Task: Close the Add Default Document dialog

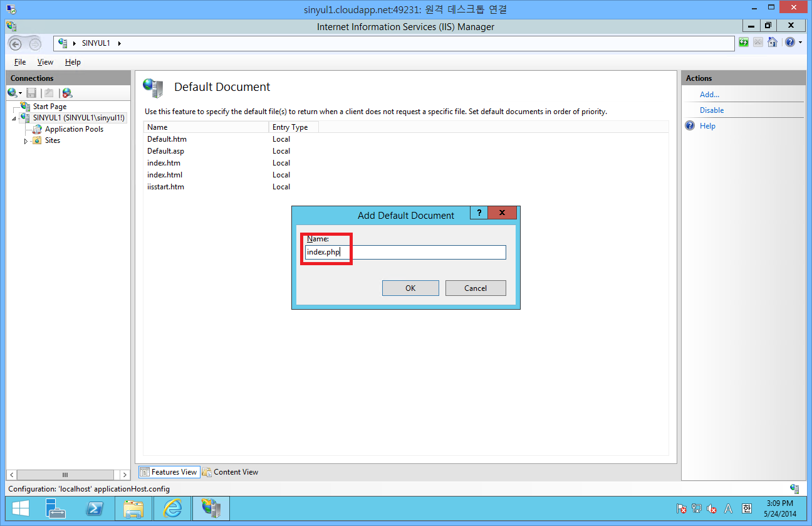Action: pos(502,213)
